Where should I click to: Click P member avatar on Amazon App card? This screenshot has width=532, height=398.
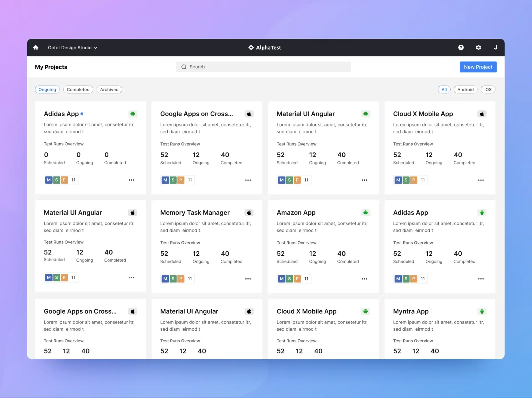click(x=297, y=279)
